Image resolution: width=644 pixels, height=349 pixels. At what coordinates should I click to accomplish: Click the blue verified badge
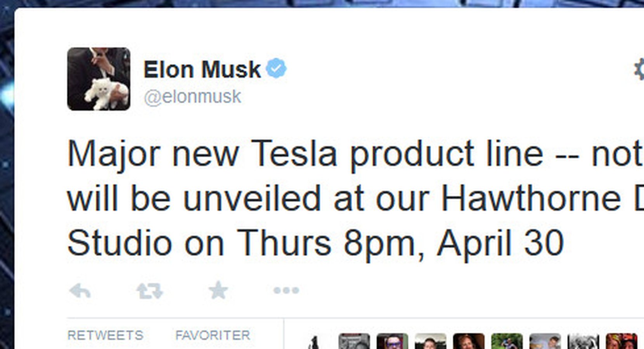coord(276,69)
